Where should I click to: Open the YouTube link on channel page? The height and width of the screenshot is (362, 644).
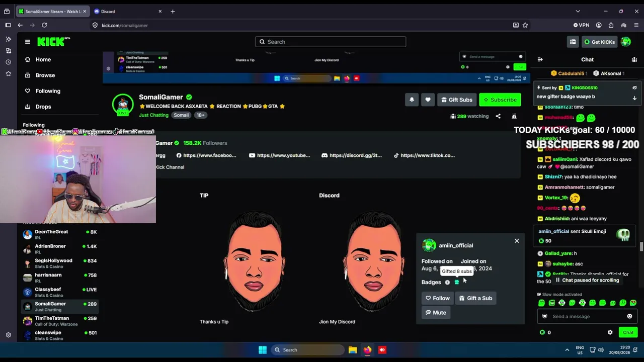click(279, 155)
